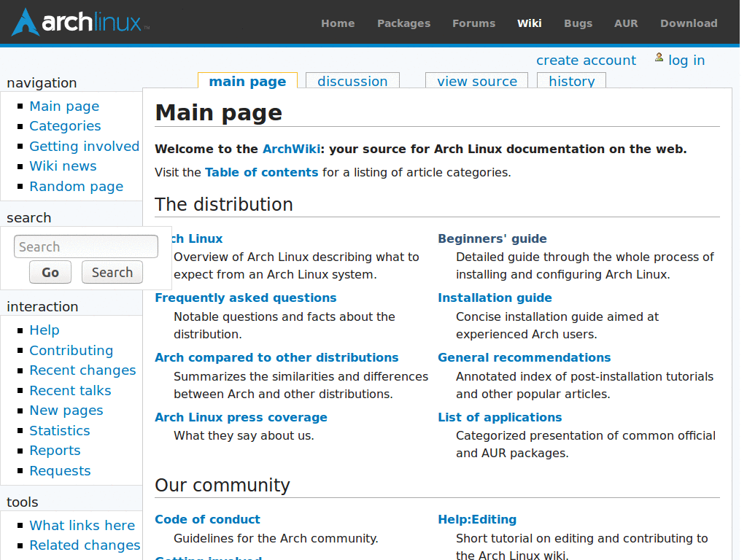Switch to the main page tab
The width and height of the screenshot is (747, 560).
pos(247,81)
